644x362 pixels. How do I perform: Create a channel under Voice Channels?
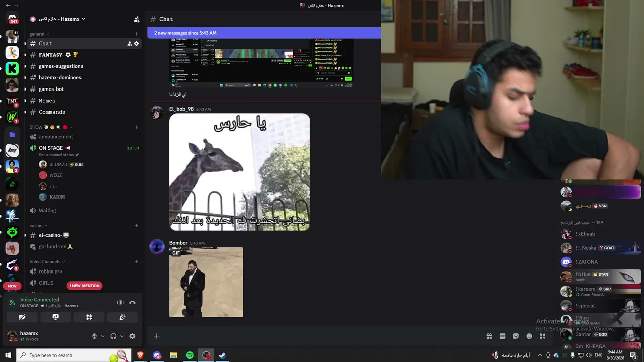(136, 262)
